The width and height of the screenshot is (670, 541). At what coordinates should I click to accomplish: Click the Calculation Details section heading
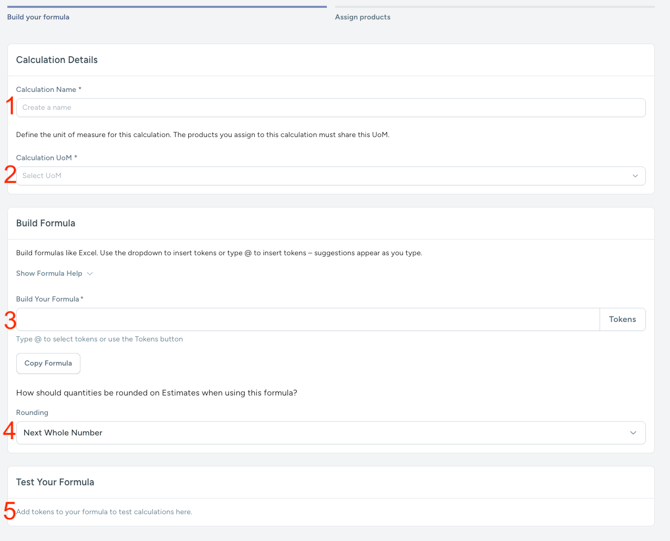(57, 60)
